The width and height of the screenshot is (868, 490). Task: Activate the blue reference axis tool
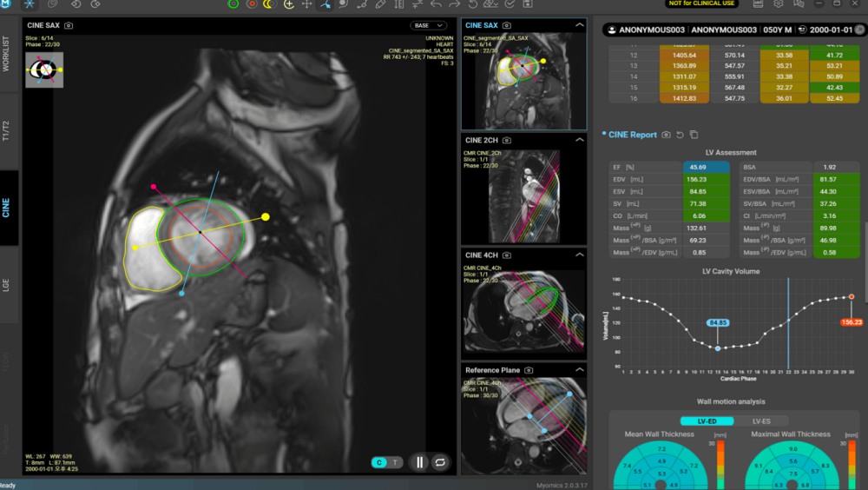tap(325, 3)
